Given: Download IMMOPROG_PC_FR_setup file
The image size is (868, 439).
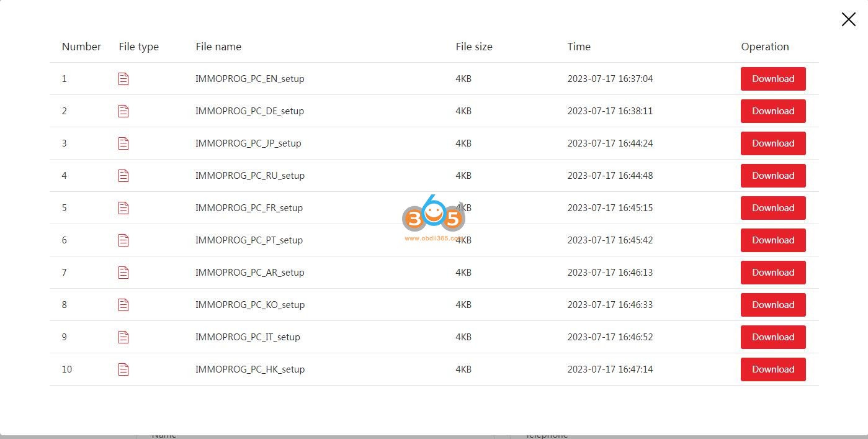Looking at the screenshot, I should pyautogui.click(x=773, y=208).
